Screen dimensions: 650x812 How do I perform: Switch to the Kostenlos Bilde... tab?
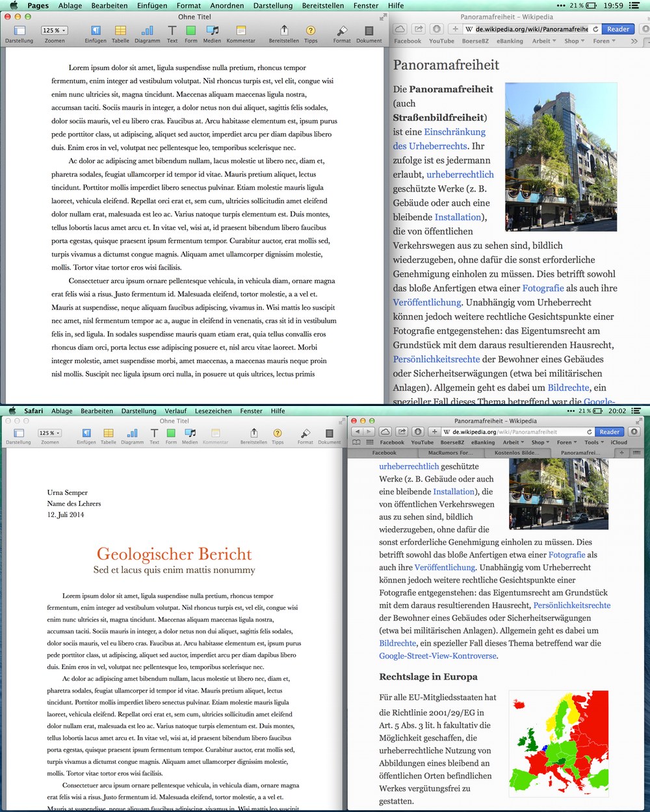coord(515,453)
